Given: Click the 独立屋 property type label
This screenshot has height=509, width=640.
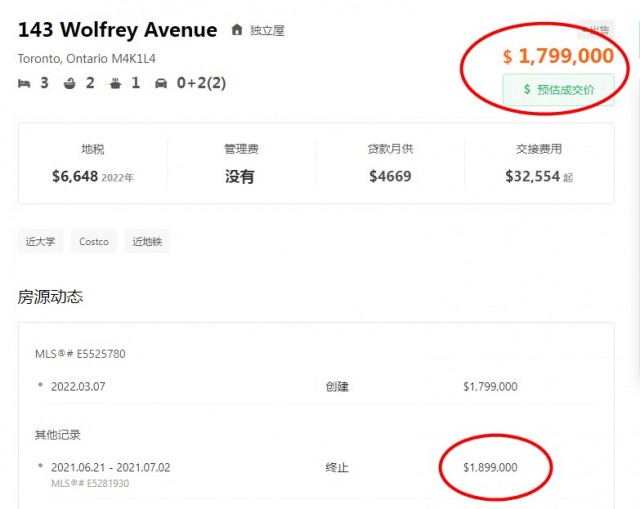Looking at the screenshot, I should tap(267, 31).
